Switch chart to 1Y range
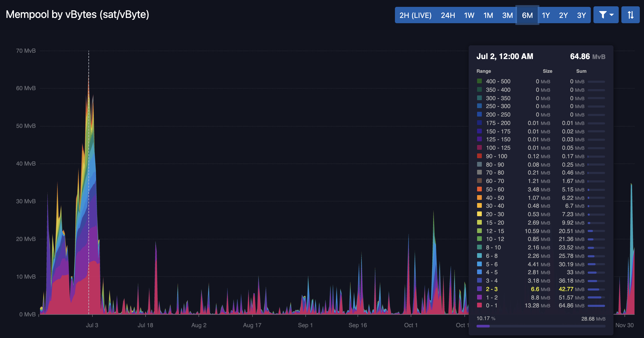Image resolution: width=644 pixels, height=338 pixels. pos(546,15)
